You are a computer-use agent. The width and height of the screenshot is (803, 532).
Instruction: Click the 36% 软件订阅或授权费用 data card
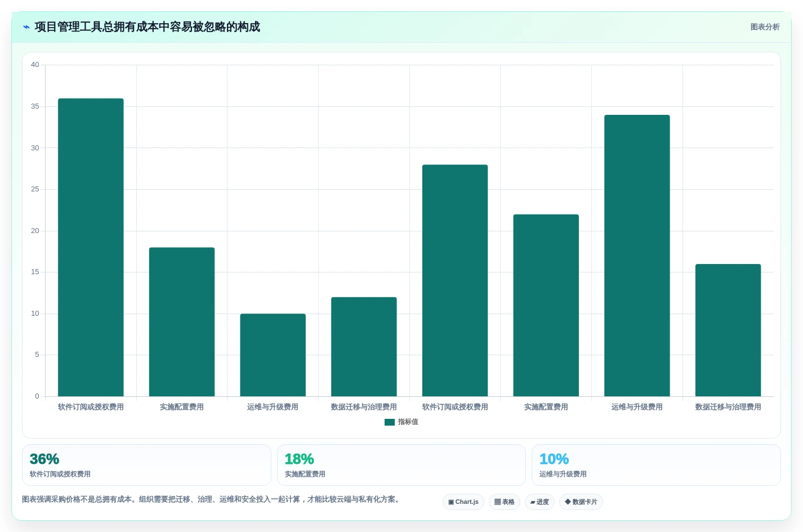(x=146, y=465)
